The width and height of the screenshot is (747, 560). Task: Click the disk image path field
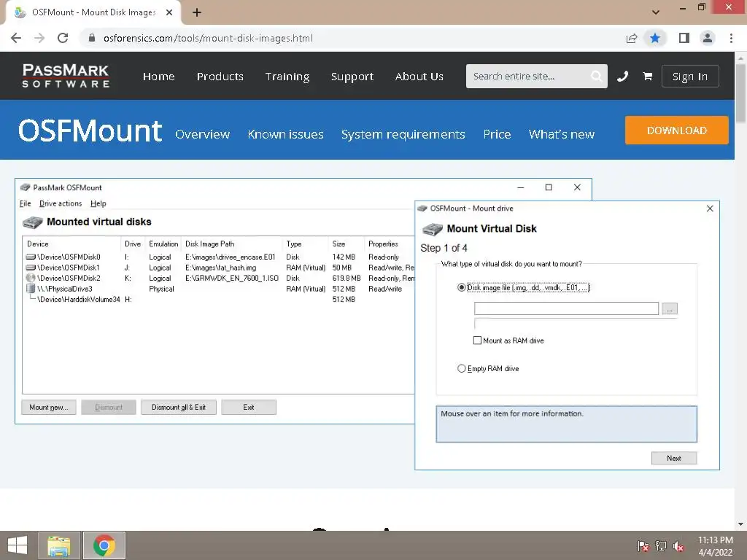(x=566, y=308)
